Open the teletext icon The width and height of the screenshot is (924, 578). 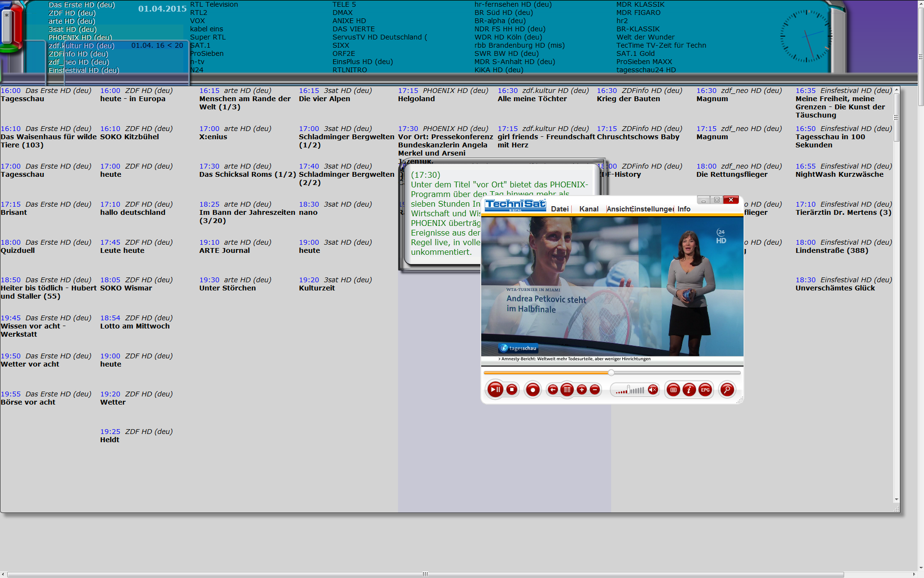(x=674, y=390)
